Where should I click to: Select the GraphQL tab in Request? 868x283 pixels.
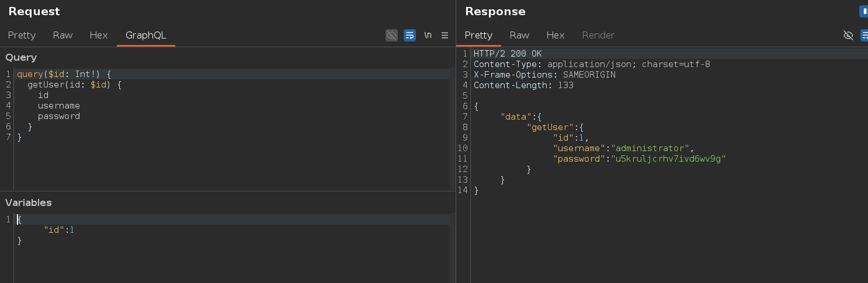[146, 36]
